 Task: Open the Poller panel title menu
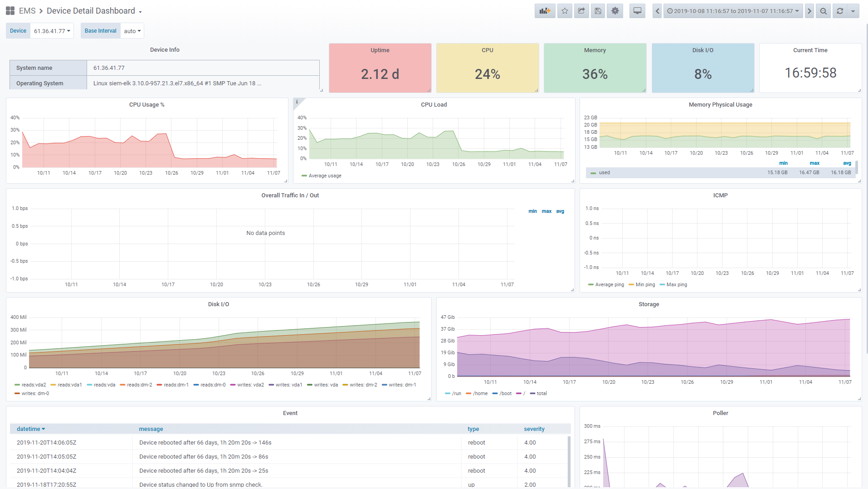721,413
